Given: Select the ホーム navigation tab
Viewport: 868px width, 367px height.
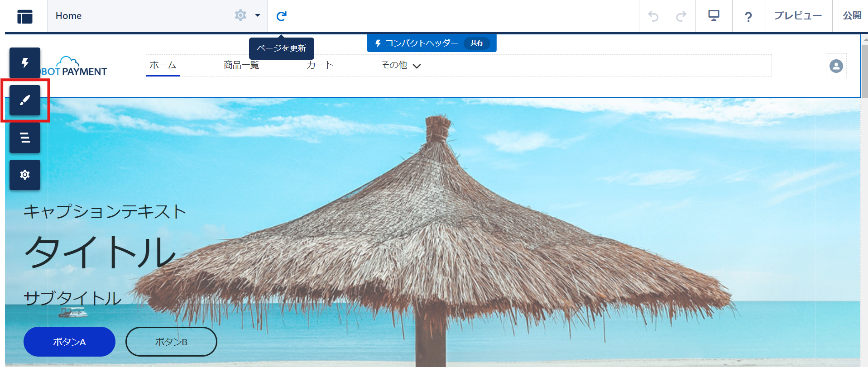Looking at the screenshot, I should tap(163, 65).
